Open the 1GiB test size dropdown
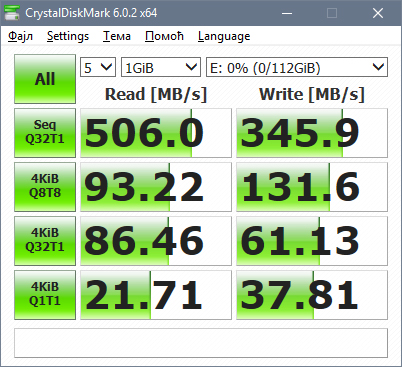The image size is (402, 367). coord(161,67)
